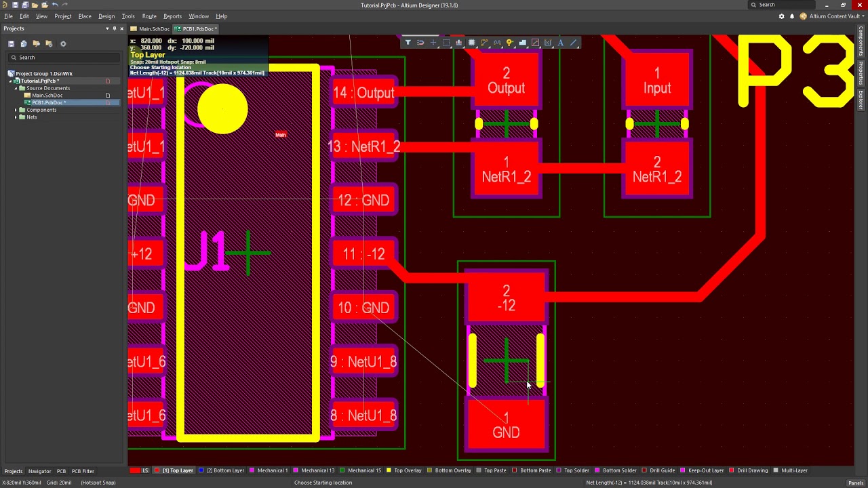The image size is (868, 488).
Task: Activate interactive routing tool
Action: click(484, 43)
